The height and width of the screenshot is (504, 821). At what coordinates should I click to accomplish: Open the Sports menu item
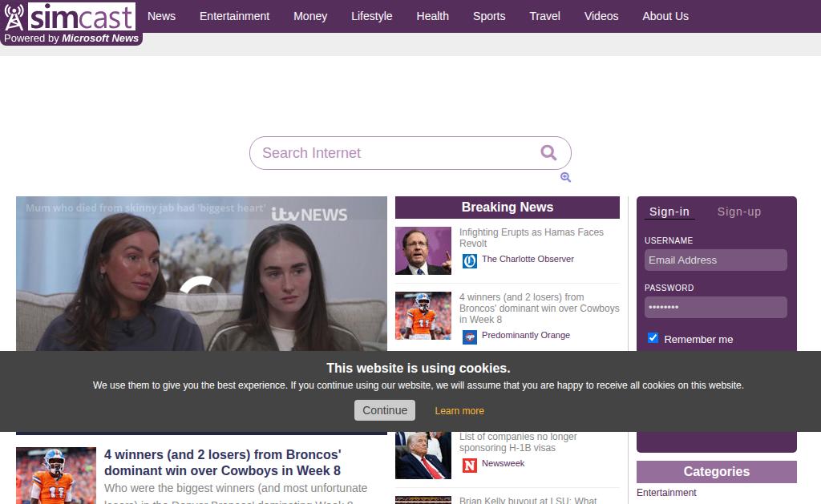(488, 16)
